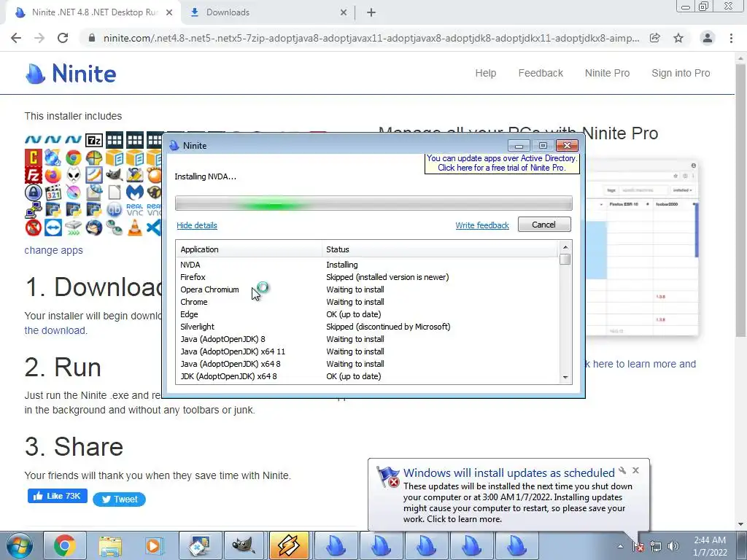Viewport: 747px width, 560px height.
Task: Hide details in Ninite installer
Action: pos(197,225)
